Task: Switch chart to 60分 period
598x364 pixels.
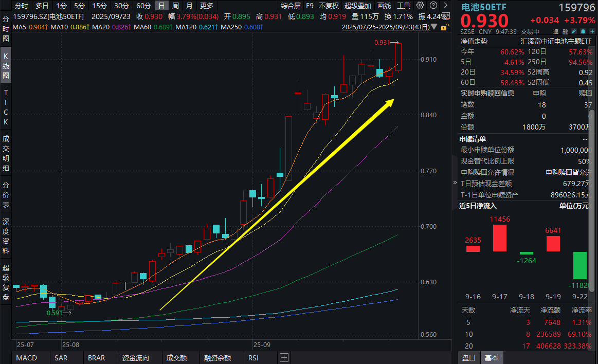Action: 143,6
